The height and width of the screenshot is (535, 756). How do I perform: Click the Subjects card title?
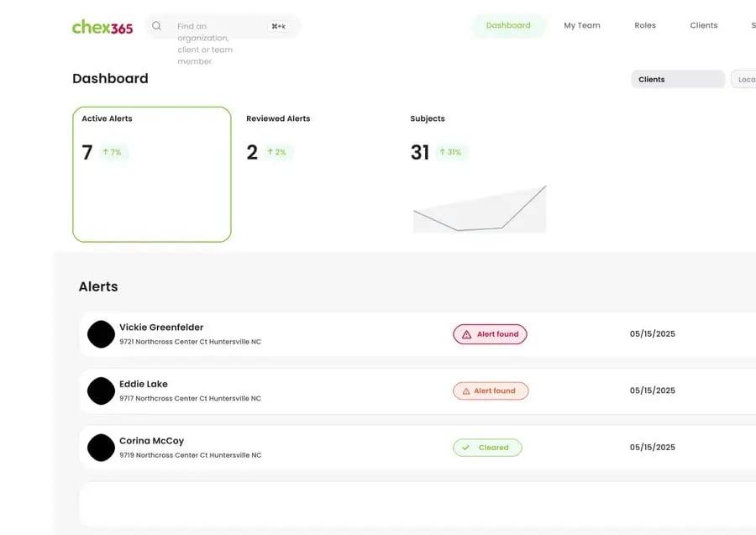(x=428, y=118)
